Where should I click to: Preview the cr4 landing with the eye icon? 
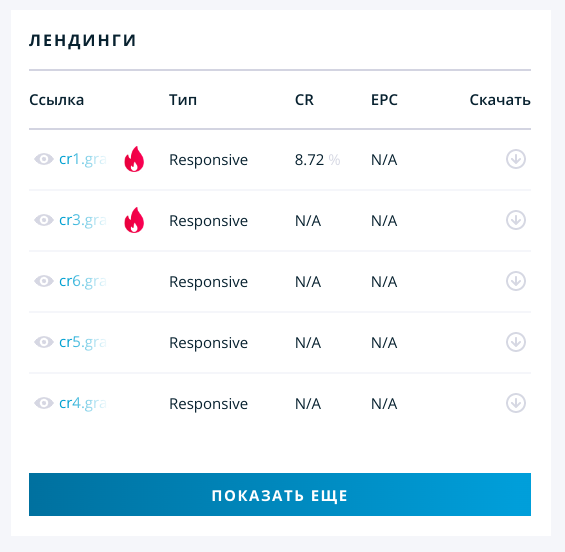[x=44, y=403]
